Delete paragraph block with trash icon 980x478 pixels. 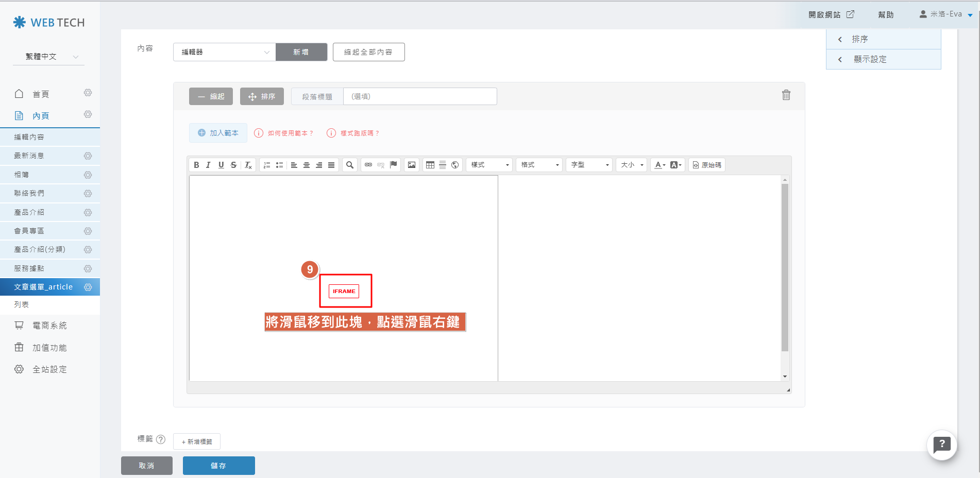click(786, 95)
